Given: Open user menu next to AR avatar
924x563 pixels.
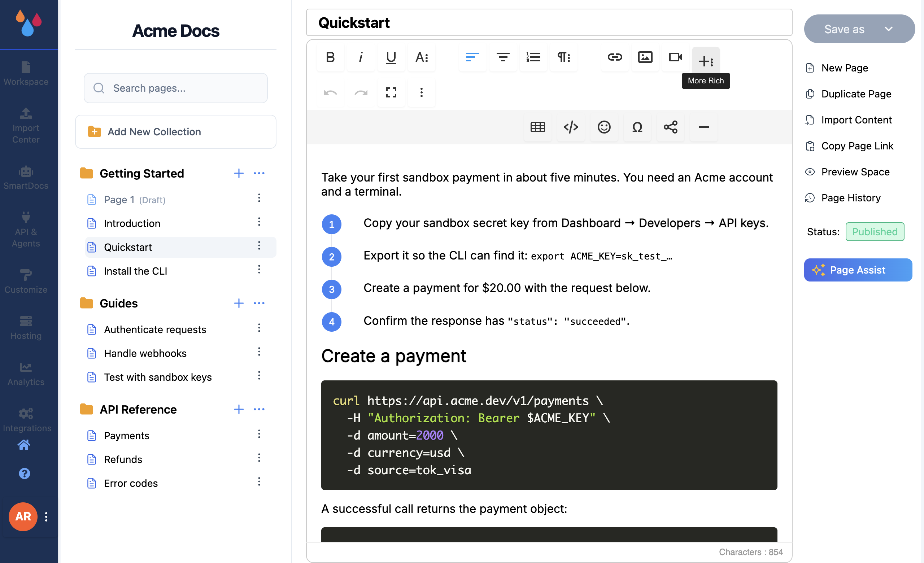Looking at the screenshot, I should click(x=46, y=516).
